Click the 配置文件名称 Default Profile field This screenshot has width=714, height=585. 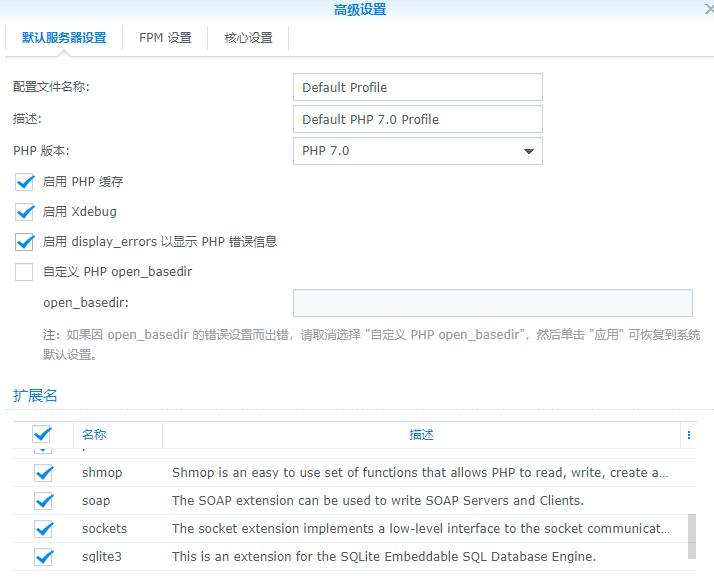click(418, 87)
